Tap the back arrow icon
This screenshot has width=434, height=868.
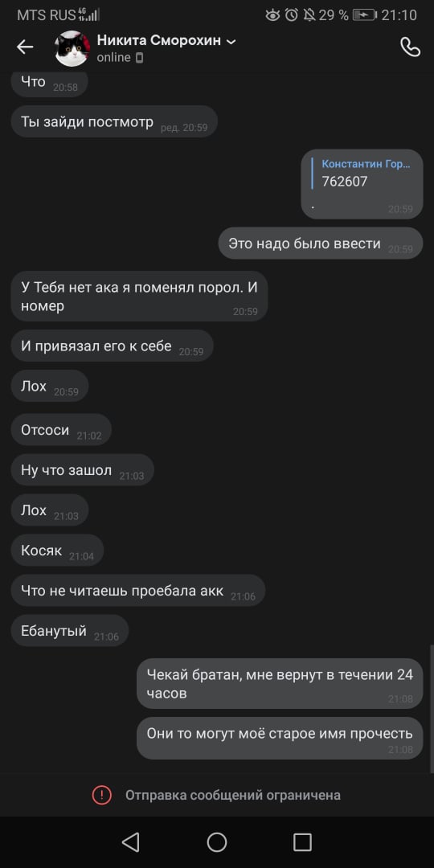[x=25, y=47]
